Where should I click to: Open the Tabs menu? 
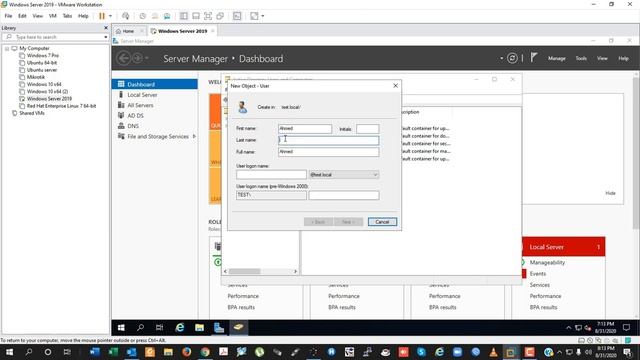pyautogui.click(x=67, y=16)
